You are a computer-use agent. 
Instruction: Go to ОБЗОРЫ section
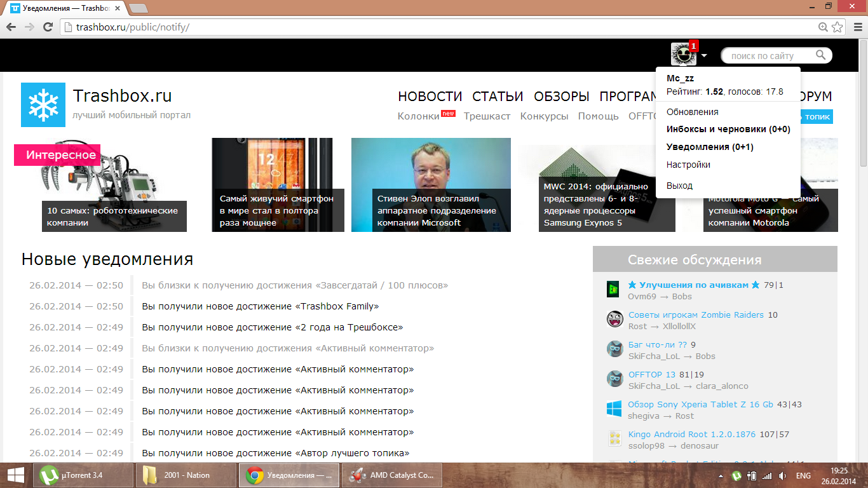point(562,97)
